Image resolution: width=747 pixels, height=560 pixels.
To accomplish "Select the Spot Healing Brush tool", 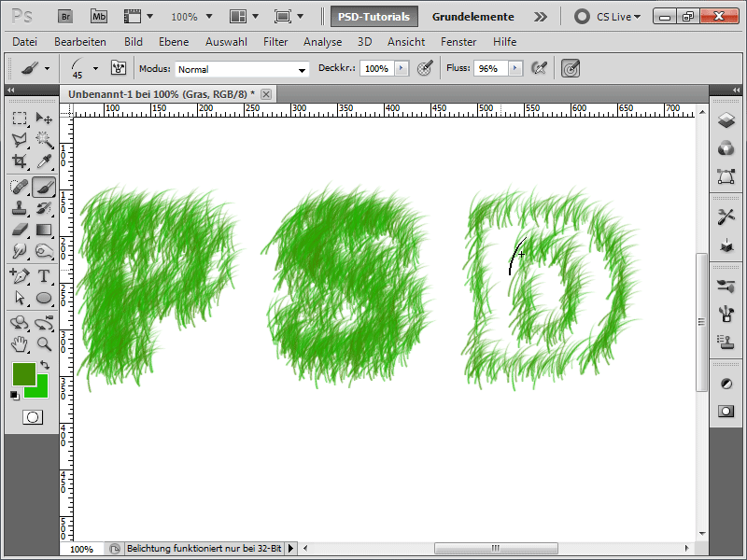I will pos(20,187).
